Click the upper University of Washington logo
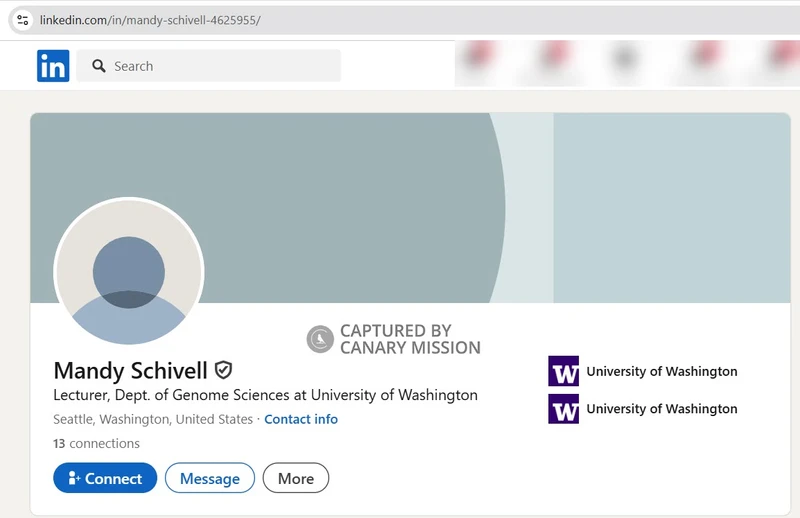 [x=563, y=371]
